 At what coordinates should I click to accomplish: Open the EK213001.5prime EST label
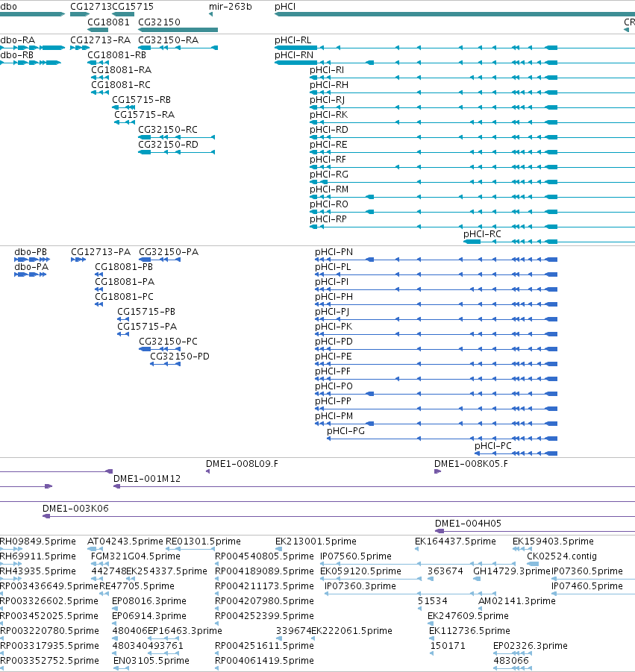(x=316, y=541)
